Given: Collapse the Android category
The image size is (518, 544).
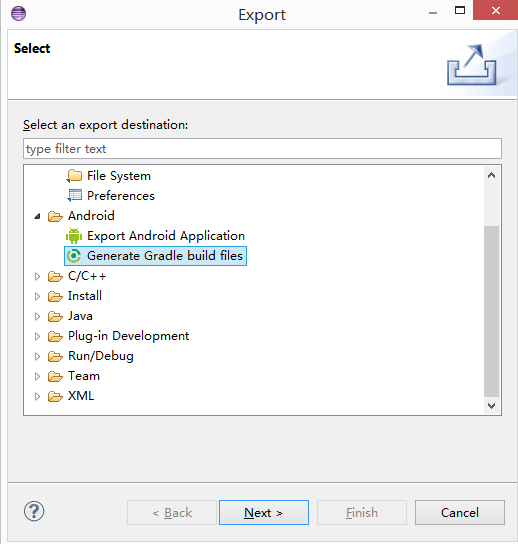Looking at the screenshot, I should click(37, 217).
